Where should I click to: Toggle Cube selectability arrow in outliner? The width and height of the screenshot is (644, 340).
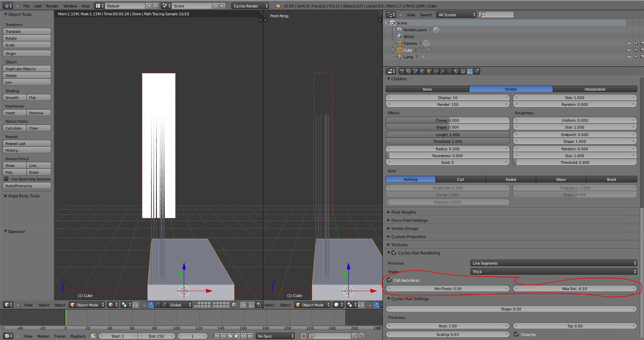(636, 50)
